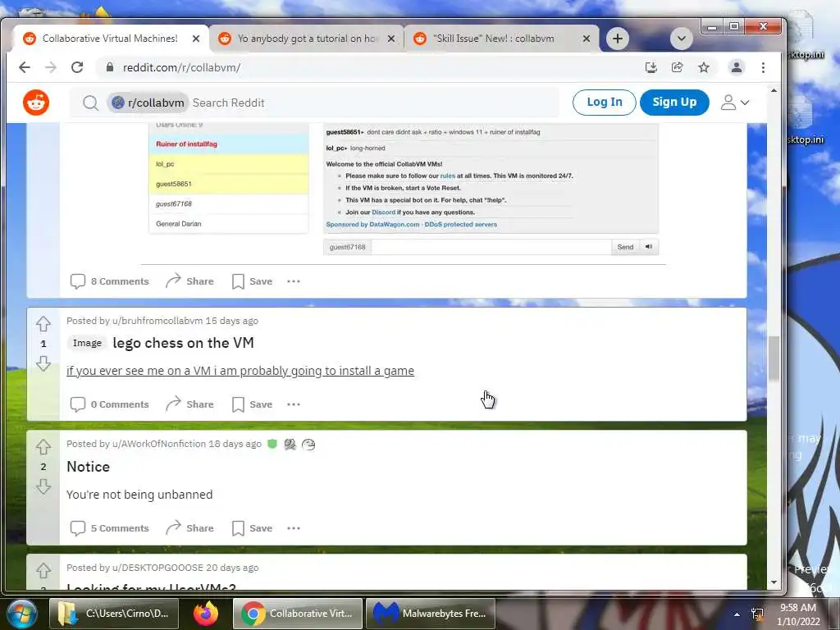Open more options for the 8 Comments post
The image size is (840, 630).
[x=294, y=281]
